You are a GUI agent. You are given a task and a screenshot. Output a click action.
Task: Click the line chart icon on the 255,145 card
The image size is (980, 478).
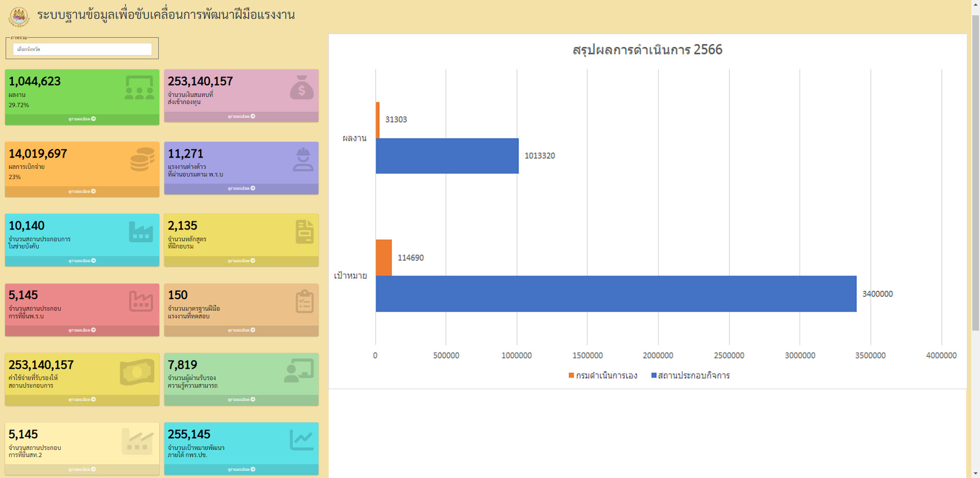[x=301, y=440]
